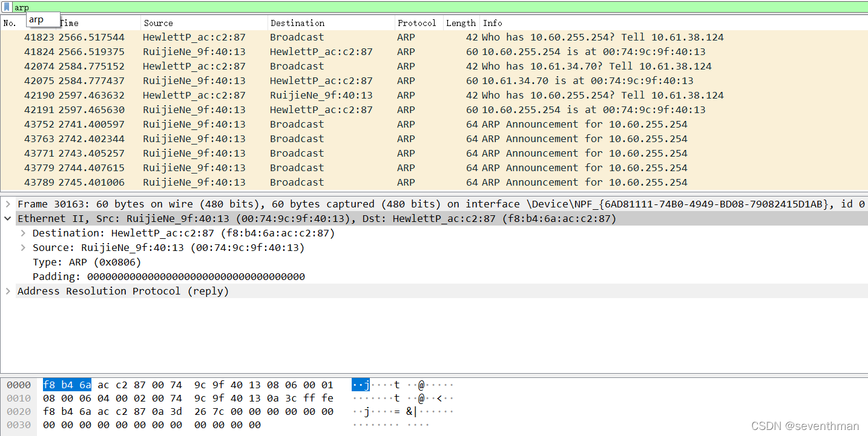Select packet 43789 row

[434, 182]
